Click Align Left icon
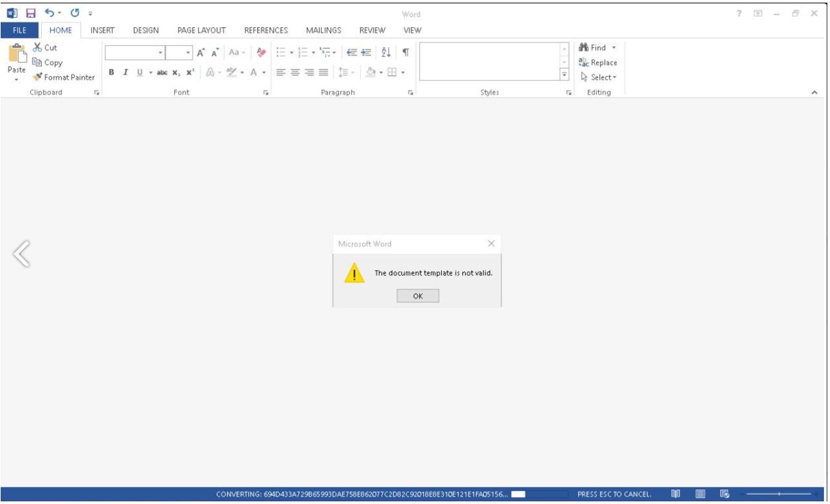 pos(281,71)
